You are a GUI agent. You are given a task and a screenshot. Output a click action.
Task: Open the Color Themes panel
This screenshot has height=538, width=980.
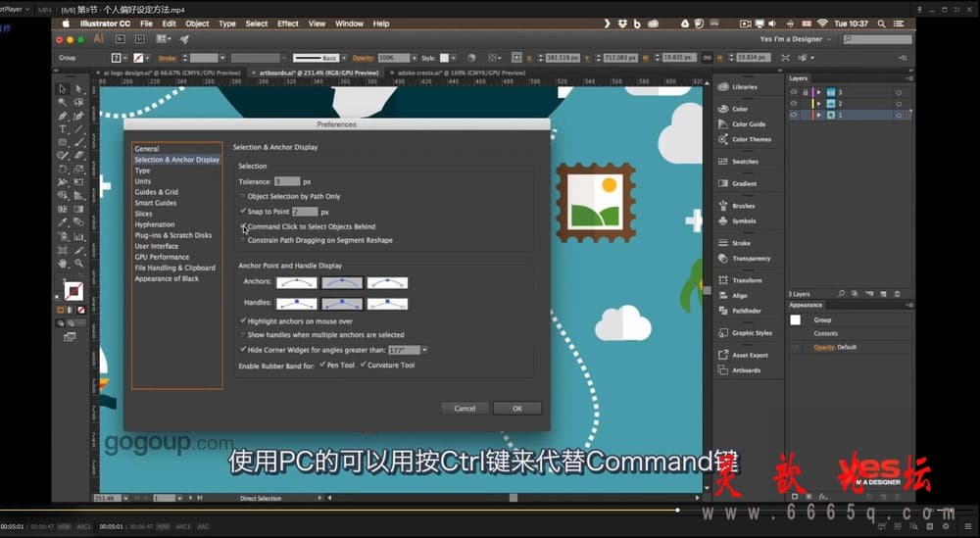coord(745,139)
